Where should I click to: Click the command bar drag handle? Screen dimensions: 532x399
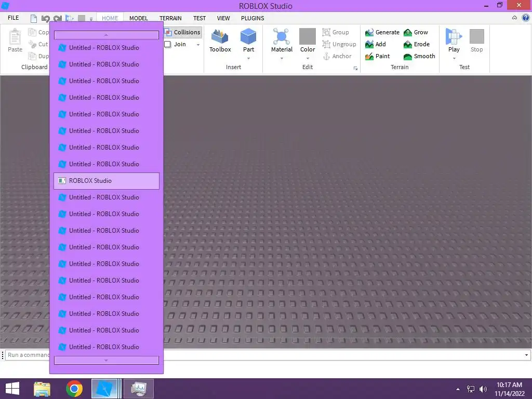pos(3,355)
